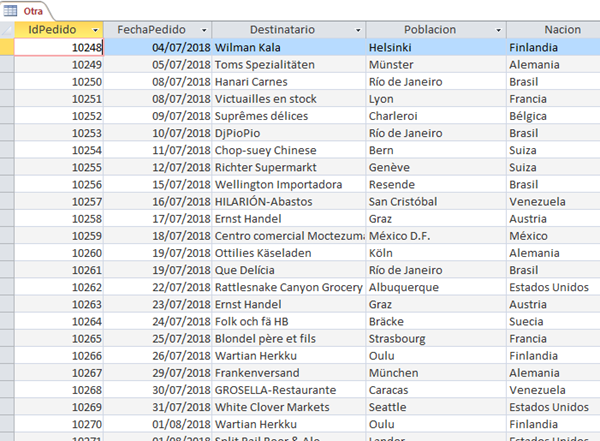
Task: Click the cell Strasbourg
Action: point(436,339)
